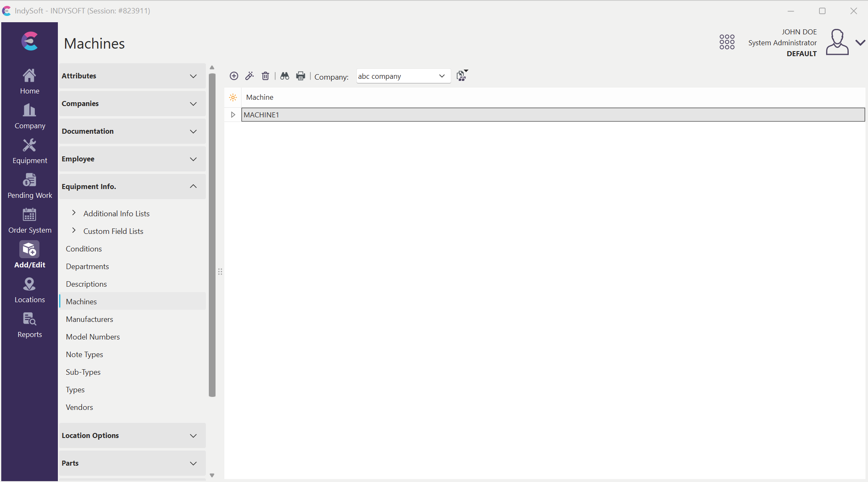Open the Locations sidebar icon
The height and width of the screenshot is (482, 868).
[x=29, y=290]
